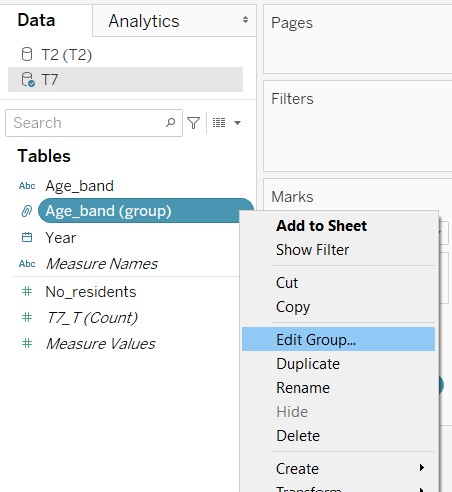
Task: Click the Tables section heading
Action: coord(44,156)
